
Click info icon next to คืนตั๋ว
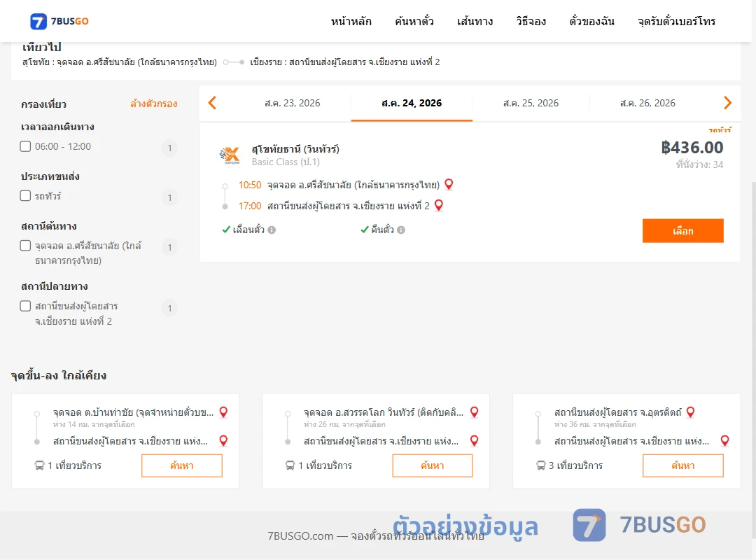click(x=401, y=230)
